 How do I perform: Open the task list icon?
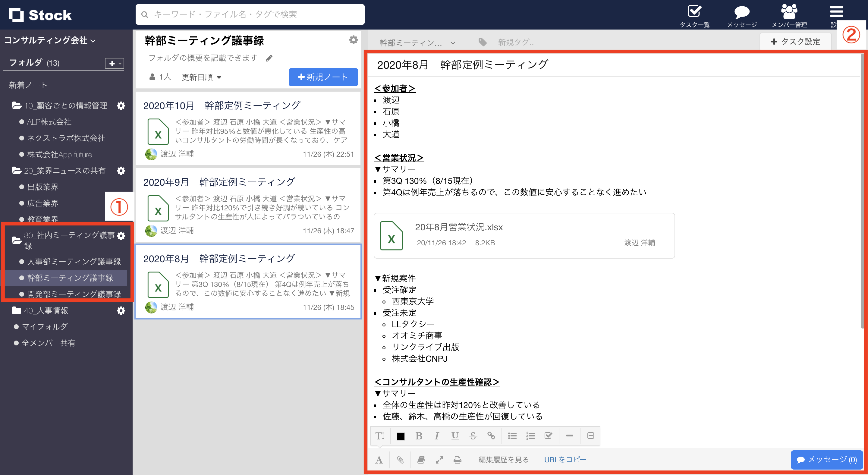tap(694, 11)
